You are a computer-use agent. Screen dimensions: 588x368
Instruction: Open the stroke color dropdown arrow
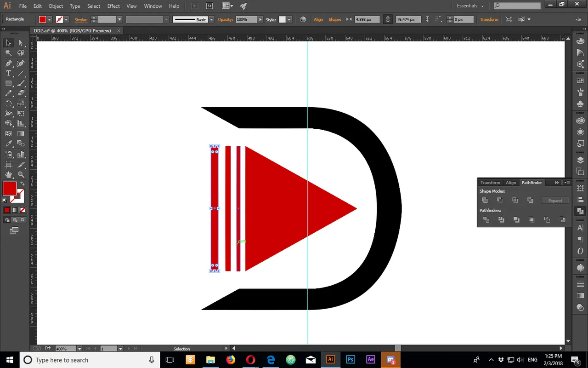(x=66, y=19)
